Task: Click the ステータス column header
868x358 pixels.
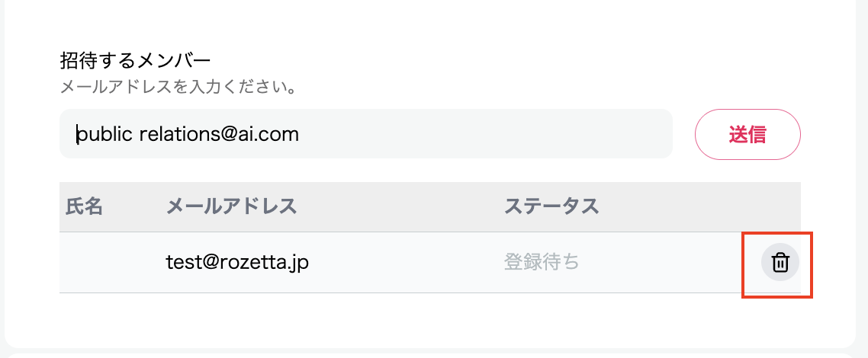Action: click(551, 206)
